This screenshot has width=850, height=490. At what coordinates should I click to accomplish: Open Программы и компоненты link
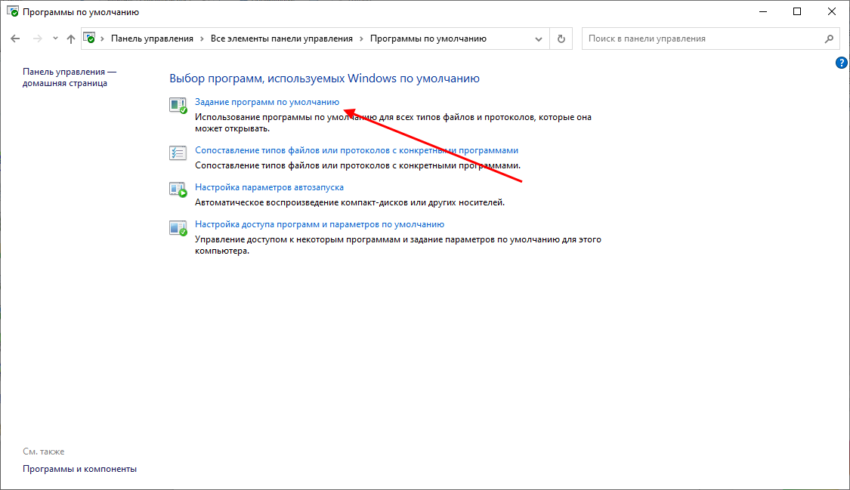(80, 469)
